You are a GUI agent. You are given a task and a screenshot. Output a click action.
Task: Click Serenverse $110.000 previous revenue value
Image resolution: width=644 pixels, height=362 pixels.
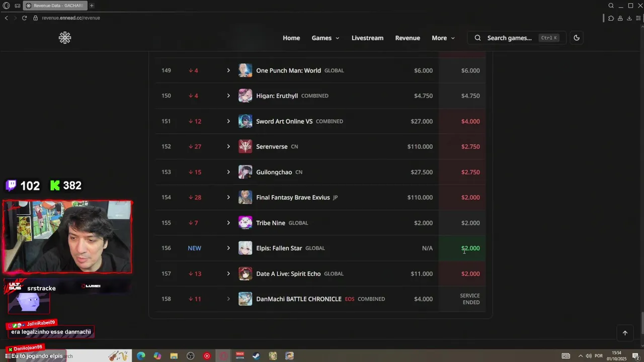[x=420, y=146]
